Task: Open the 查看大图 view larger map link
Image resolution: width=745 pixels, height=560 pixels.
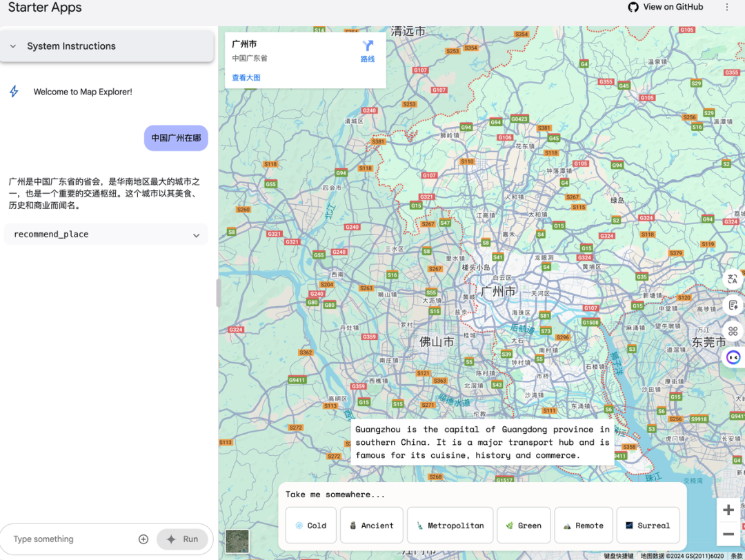Action: pos(246,77)
